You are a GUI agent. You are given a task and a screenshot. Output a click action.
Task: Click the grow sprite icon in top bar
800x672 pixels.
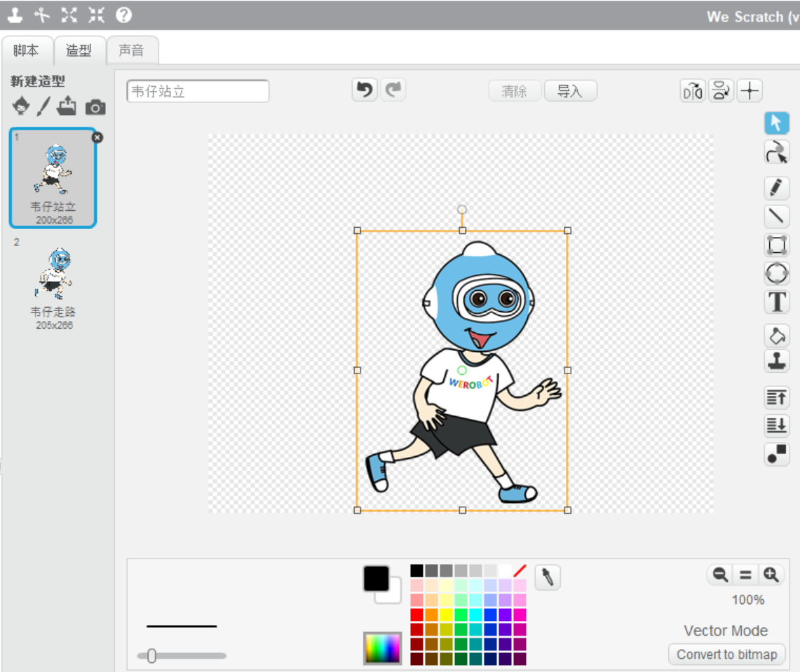(x=69, y=15)
